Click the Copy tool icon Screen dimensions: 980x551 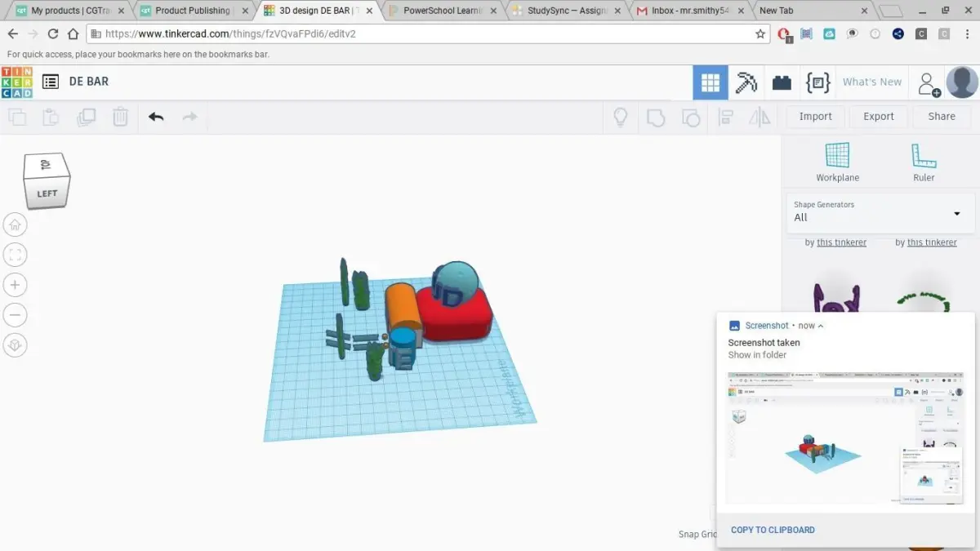(16, 117)
